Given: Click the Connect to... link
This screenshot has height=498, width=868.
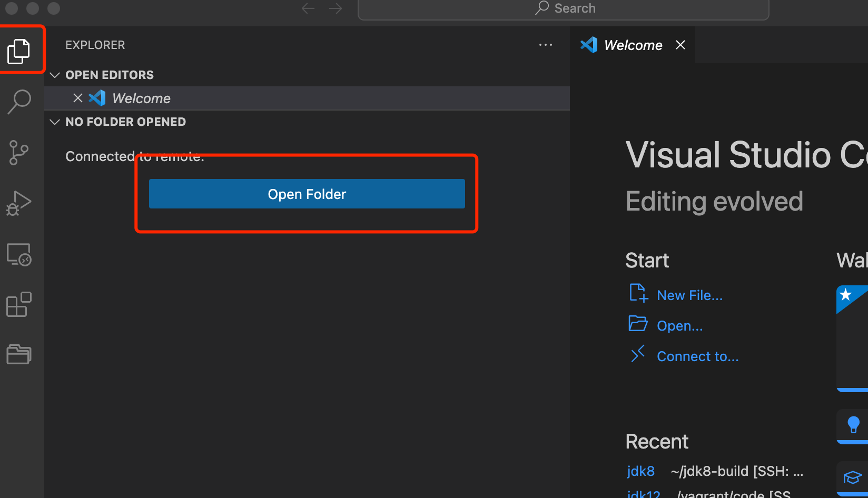Looking at the screenshot, I should 697,356.
